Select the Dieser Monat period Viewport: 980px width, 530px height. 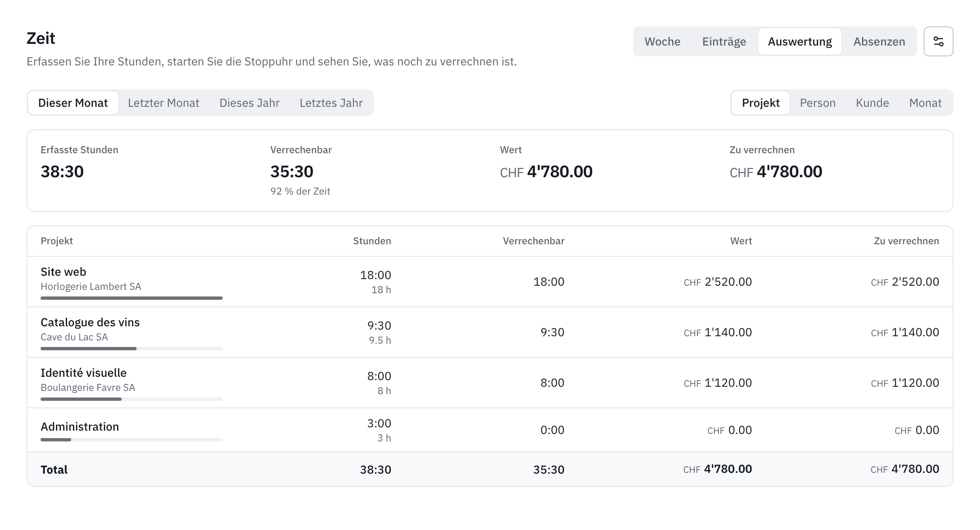click(x=73, y=103)
